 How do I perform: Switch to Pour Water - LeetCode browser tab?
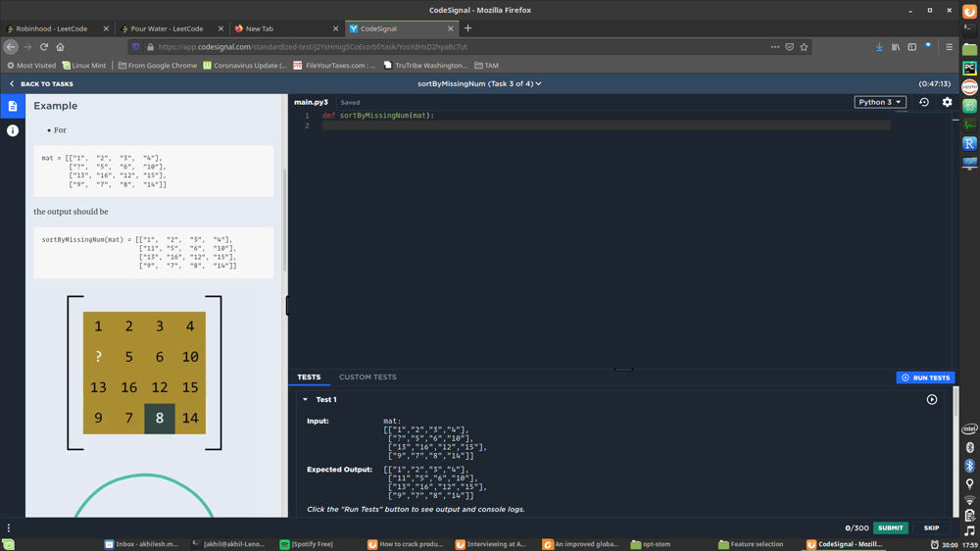click(x=171, y=28)
